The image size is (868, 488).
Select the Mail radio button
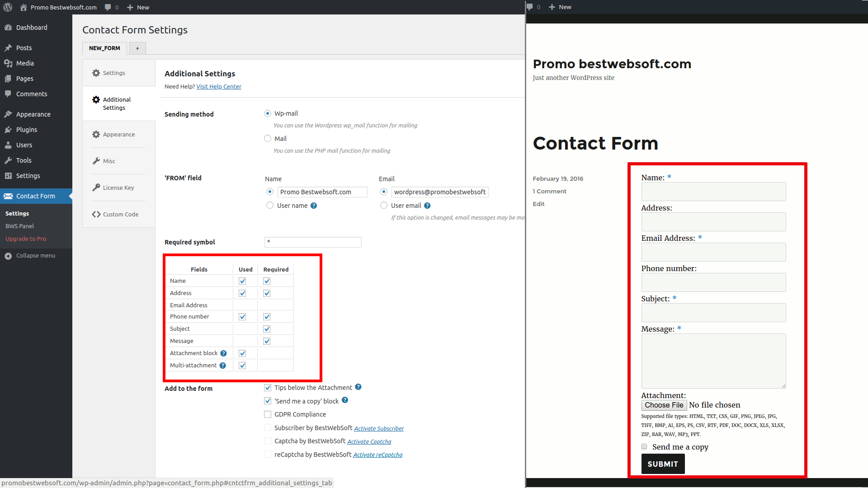tap(268, 138)
